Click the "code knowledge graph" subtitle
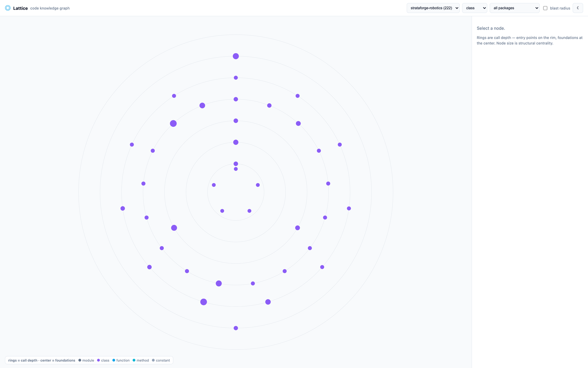This screenshot has height=368, width=588. (50, 8)
